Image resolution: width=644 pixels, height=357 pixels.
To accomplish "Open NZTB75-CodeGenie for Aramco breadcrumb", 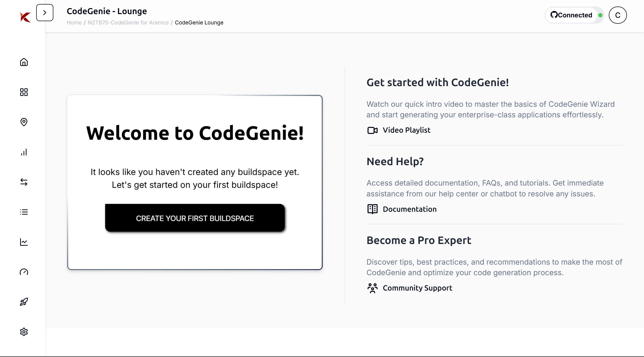I will click(128, 23).
